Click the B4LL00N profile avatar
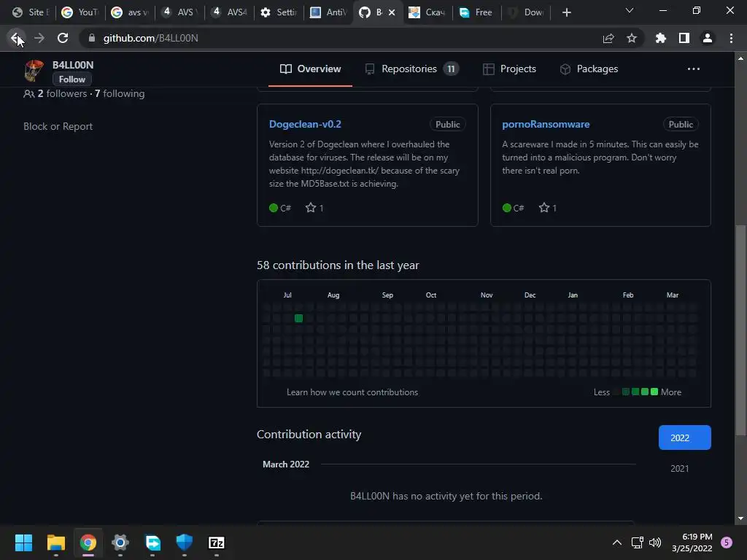The image size is (747, 560). point(34,71)
